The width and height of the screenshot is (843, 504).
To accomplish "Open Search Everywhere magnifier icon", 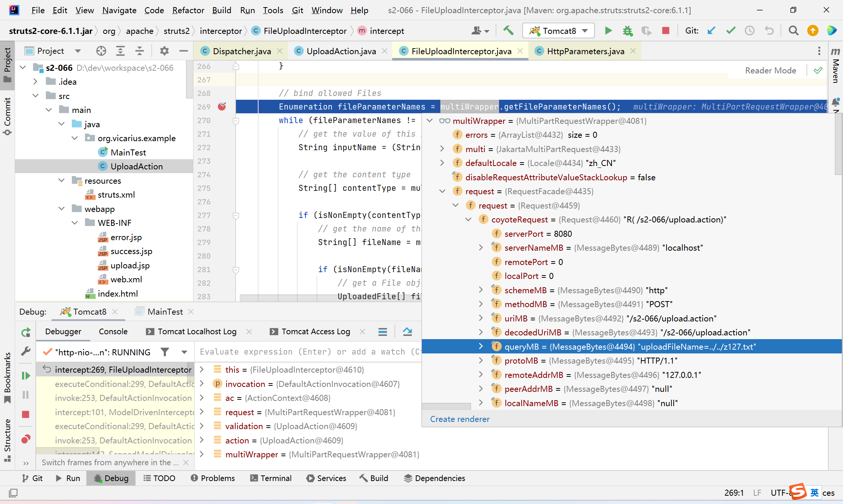I will [793, 30].
